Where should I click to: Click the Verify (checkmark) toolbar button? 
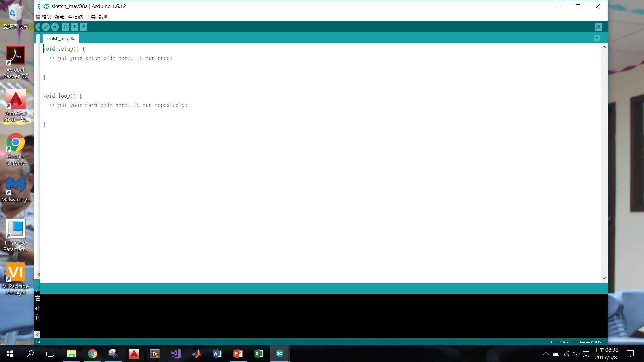46,27
